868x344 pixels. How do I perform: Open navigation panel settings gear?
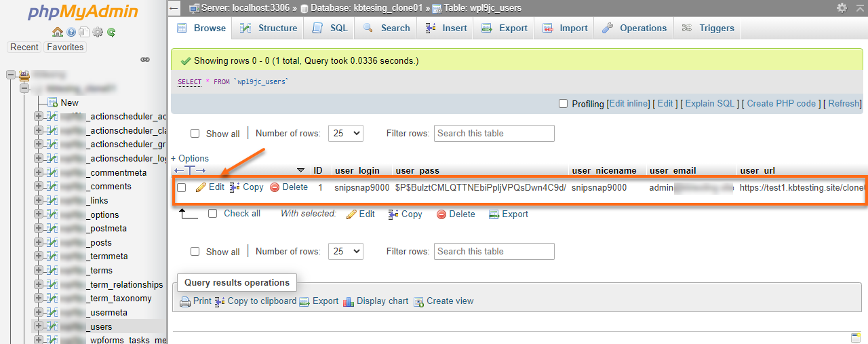point(98,32)
